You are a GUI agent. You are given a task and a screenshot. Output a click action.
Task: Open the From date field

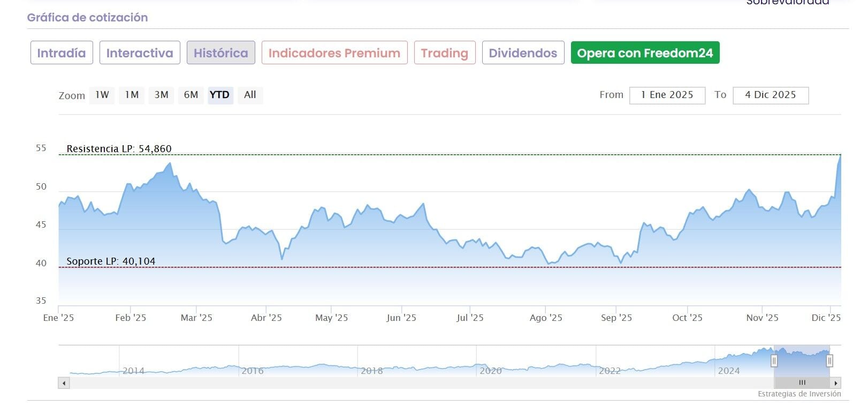(667, 95)
